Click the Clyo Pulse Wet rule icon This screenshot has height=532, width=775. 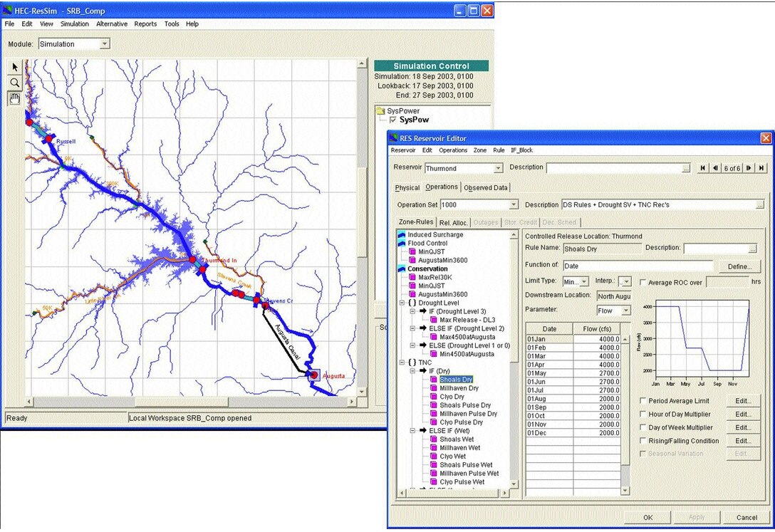pyautogui.click(x=434, y=481)
